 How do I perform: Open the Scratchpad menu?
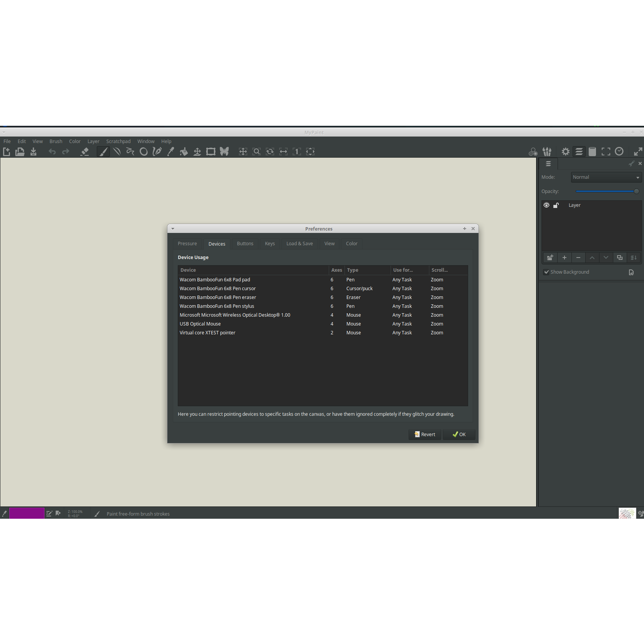click(118, 141)
